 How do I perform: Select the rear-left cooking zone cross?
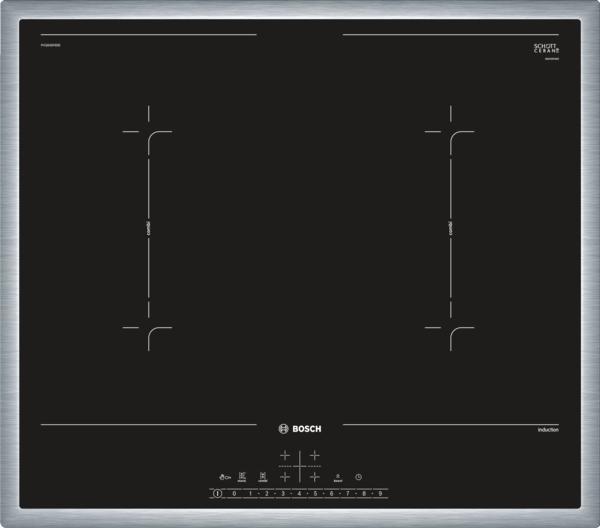click(285, 456)
